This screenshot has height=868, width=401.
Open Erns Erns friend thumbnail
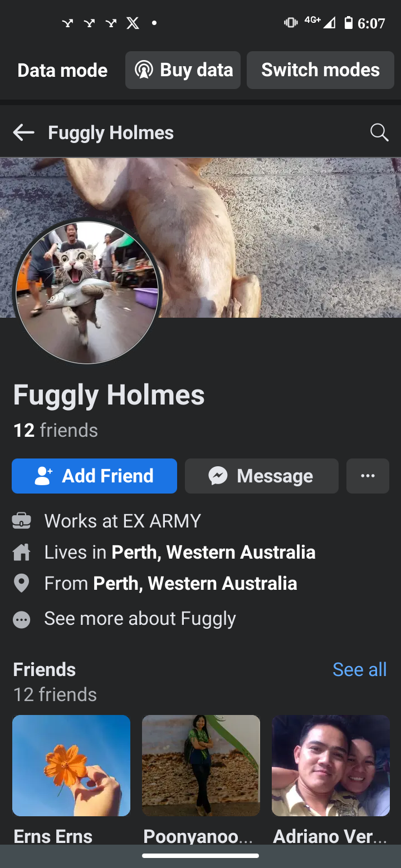71,766
